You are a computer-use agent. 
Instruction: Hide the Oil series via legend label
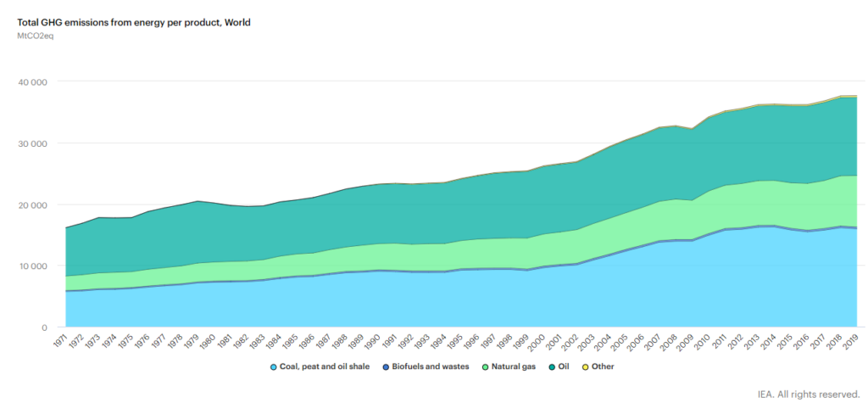(565, 367)
